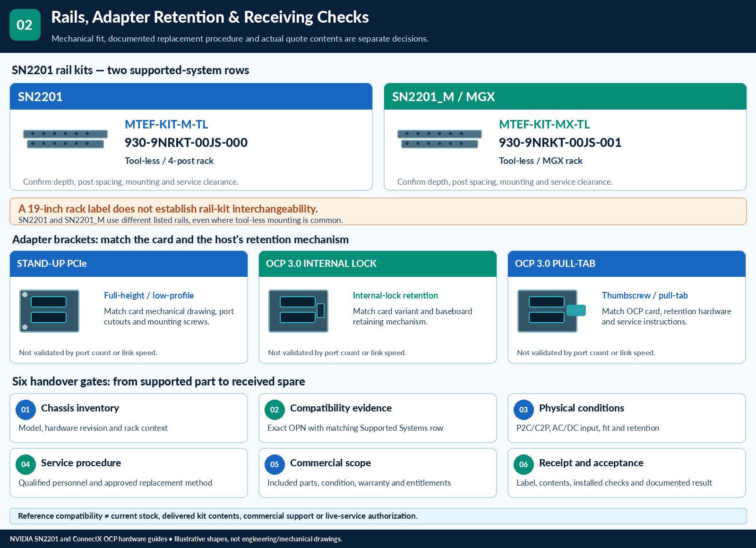Viewport: 756px width, 548px height.
Task: Click the 'Physical conditions' gate title
Action: (582, 408)
